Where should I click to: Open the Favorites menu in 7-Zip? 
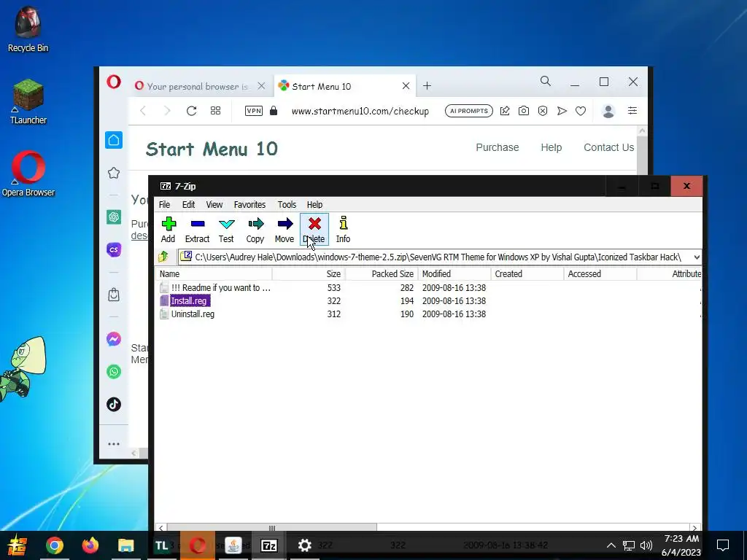(x=249, y=205)
